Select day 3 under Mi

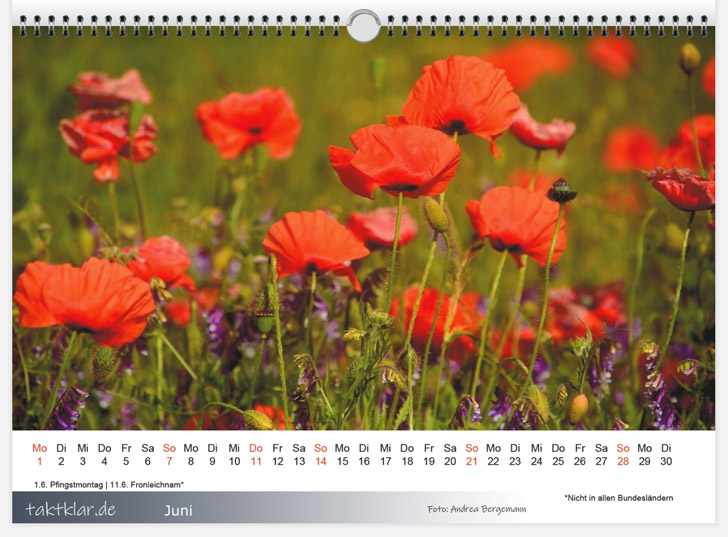pos(83,461)
